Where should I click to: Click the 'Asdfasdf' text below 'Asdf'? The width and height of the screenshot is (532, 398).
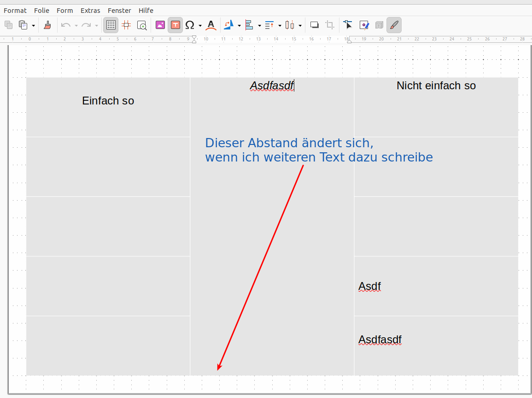pos(380,340)
